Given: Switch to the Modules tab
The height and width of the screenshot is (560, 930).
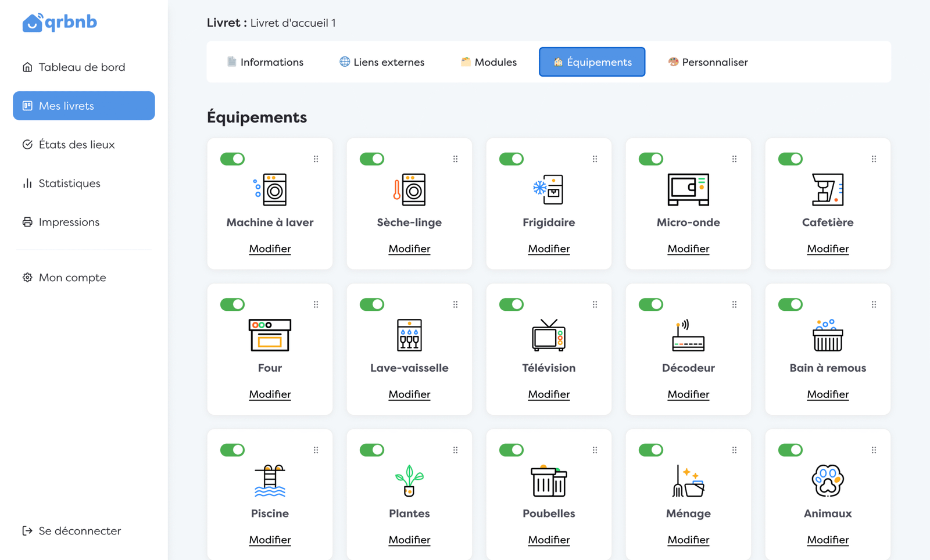Looking at the screenshot, I should pos(488,62).
